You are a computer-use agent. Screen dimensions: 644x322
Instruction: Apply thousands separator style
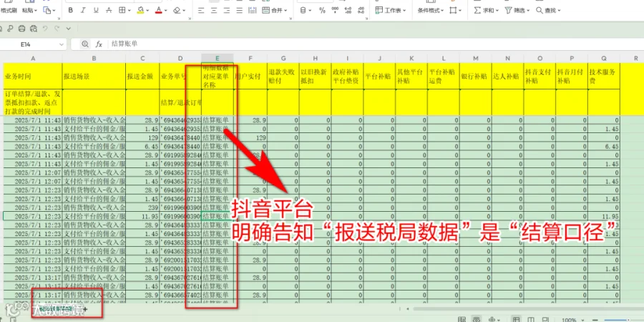pos(335,10)
